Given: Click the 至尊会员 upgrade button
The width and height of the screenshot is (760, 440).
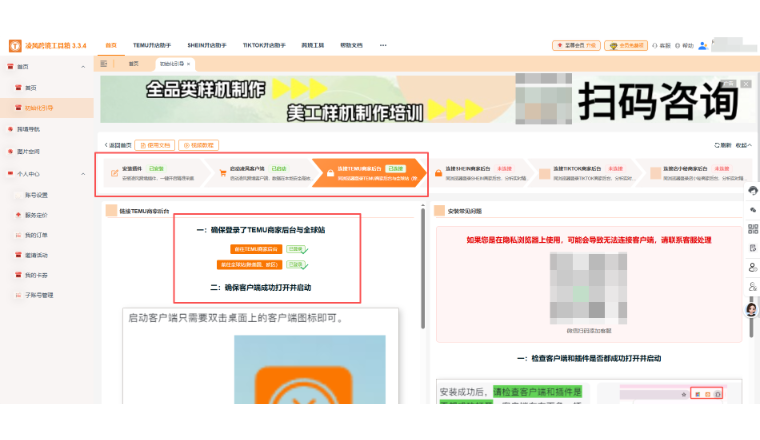Looking at the screenshot, I should 576,45.
